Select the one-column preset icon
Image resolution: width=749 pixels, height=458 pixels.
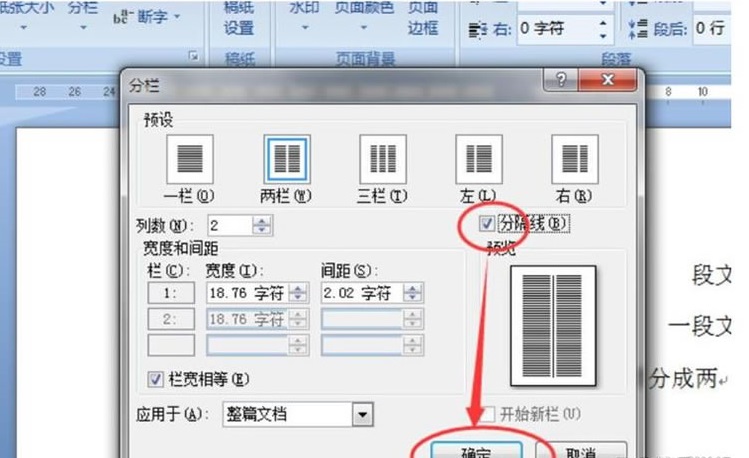pos(190,159)
